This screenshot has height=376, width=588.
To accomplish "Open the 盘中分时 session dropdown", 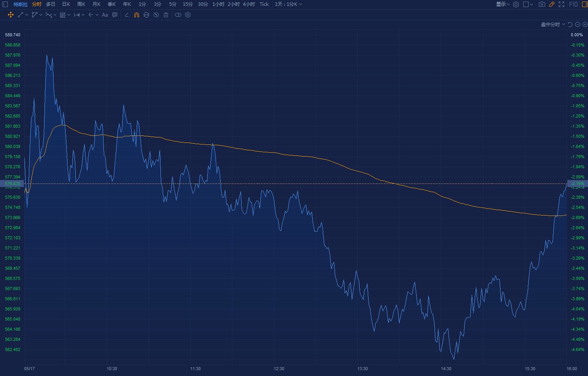I will click(553, 24).
